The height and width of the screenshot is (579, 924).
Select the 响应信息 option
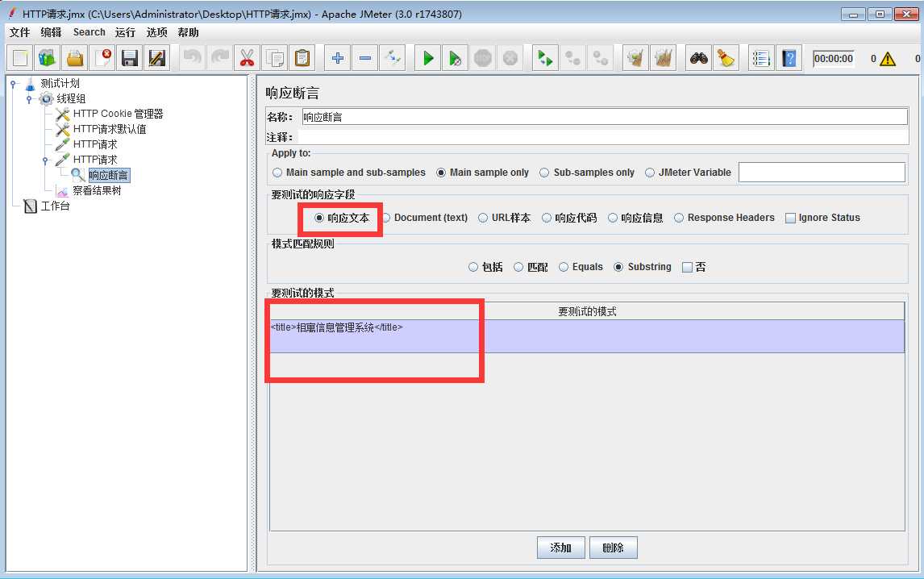coord(635,218)
